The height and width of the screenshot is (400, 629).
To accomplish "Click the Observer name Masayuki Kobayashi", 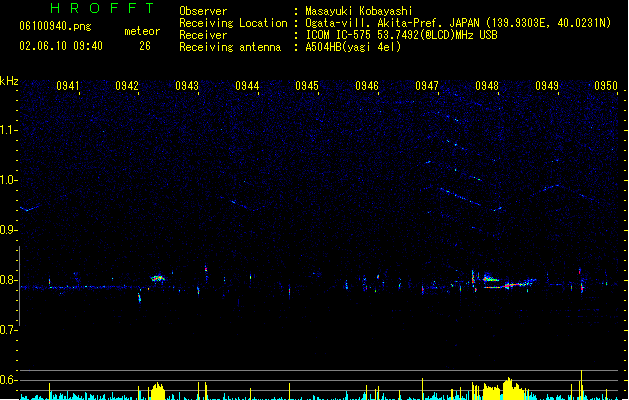I will click(x=358, y=11).
